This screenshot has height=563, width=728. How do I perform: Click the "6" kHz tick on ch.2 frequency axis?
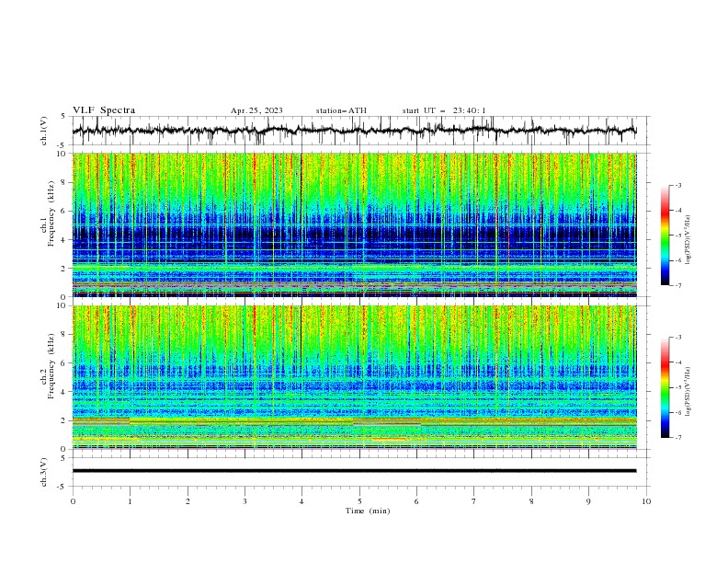click(65, 363)
